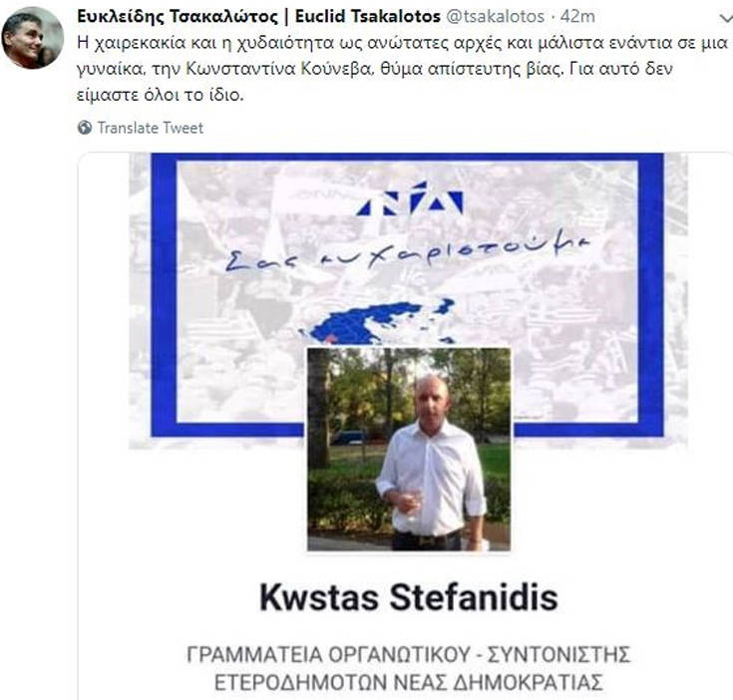Viewport: 733px width, 700px height.
Task: Open the tweet options chevron menu
Action: pyautogui.click(x=726, y=19)
